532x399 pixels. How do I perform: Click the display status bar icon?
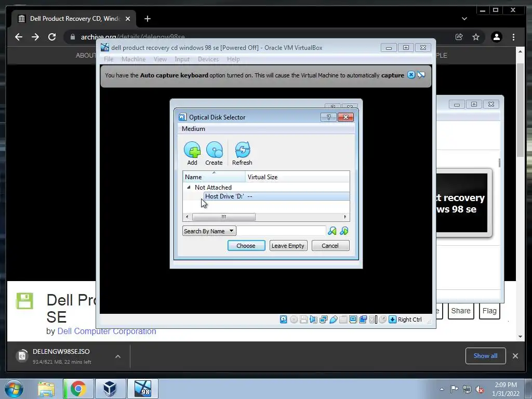353,320
